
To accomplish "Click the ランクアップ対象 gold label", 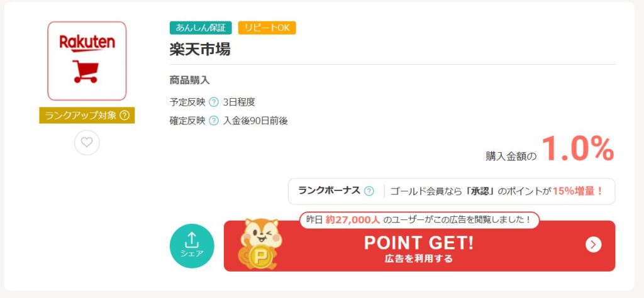I will pos(87,115).
